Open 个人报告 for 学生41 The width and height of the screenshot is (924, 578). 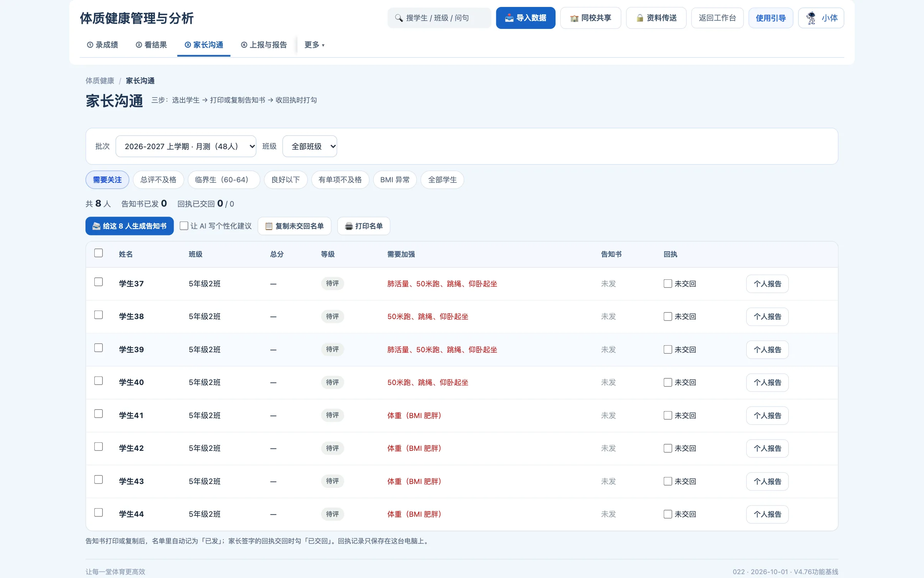[767, 416]
